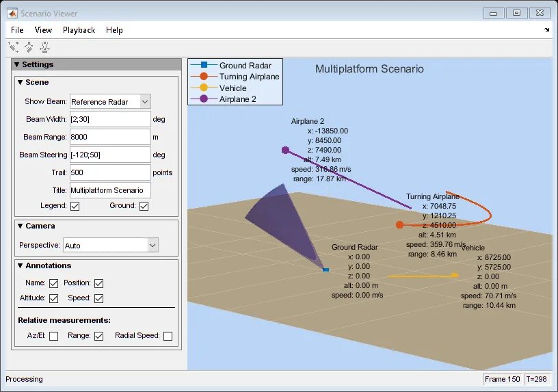The height and width of the screenshot is (392, 558).
Task: Click the Airplane 2 purple marker in plot
Action: [285, 151]
